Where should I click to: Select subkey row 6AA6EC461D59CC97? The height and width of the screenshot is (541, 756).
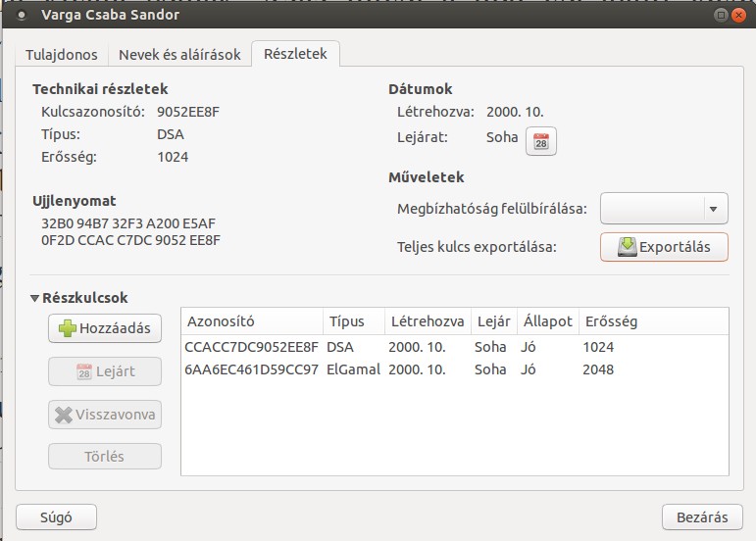[455, 369]
